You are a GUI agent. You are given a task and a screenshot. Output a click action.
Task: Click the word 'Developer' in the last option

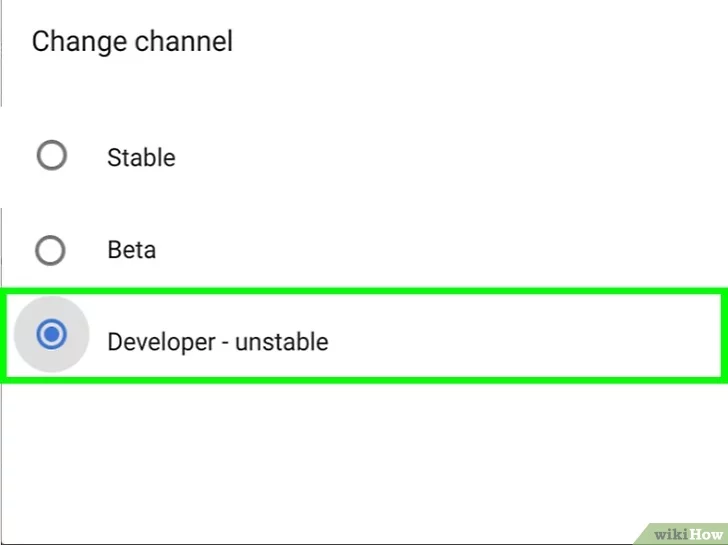tap(162, 343)
